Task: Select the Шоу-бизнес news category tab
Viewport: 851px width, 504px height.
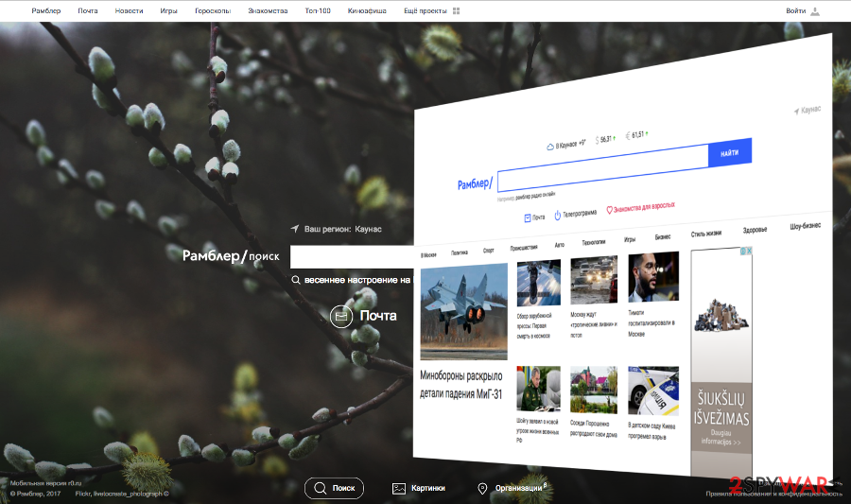Action: pos(806,226)
